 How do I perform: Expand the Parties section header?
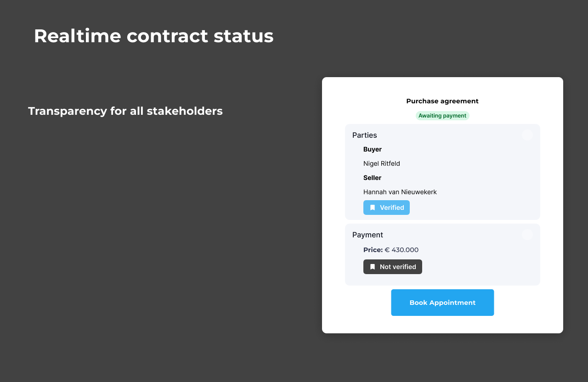tap(365, 135)
